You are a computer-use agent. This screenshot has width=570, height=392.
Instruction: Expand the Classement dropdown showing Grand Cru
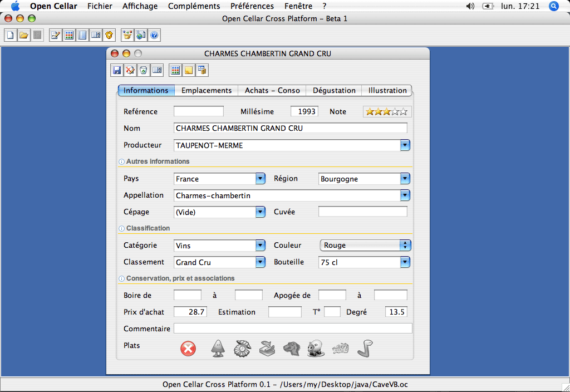261,262
